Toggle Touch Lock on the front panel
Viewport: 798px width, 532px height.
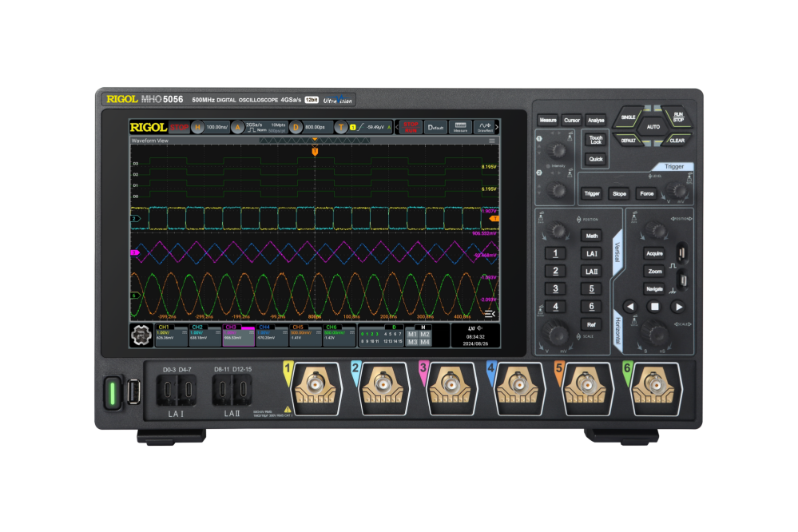tap(595, 140)
